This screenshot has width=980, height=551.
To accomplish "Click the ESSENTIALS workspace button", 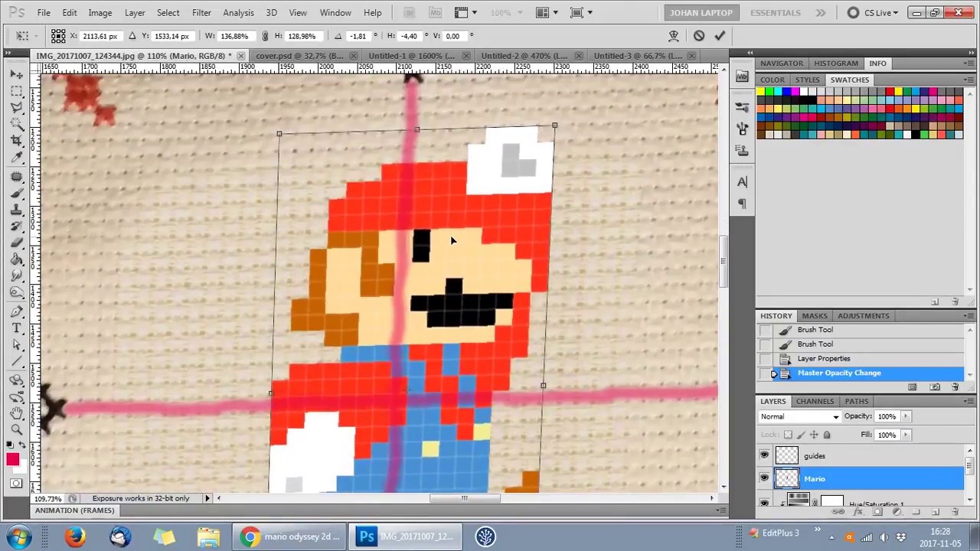I will (x=776, y=13).
